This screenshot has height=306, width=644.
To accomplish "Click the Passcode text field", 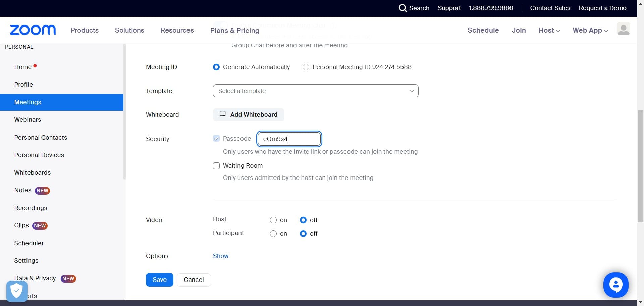I will (x=289, y=139).
